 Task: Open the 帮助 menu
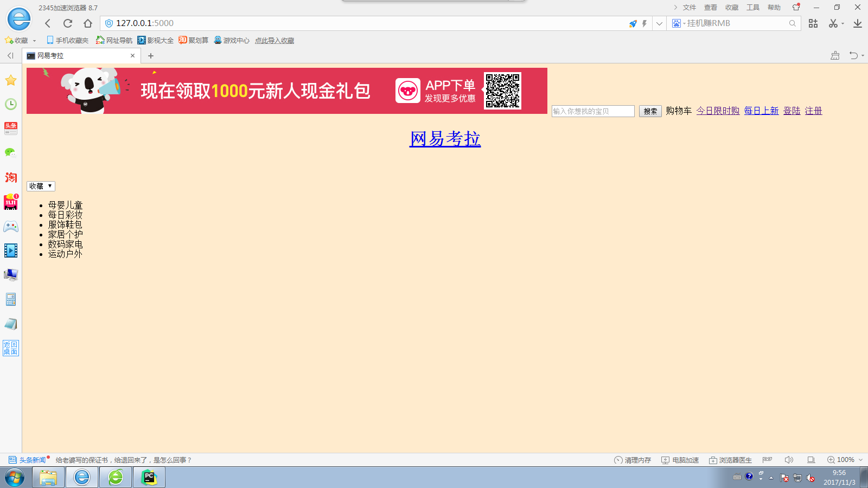pyautogui.click(x=774, y=8)
